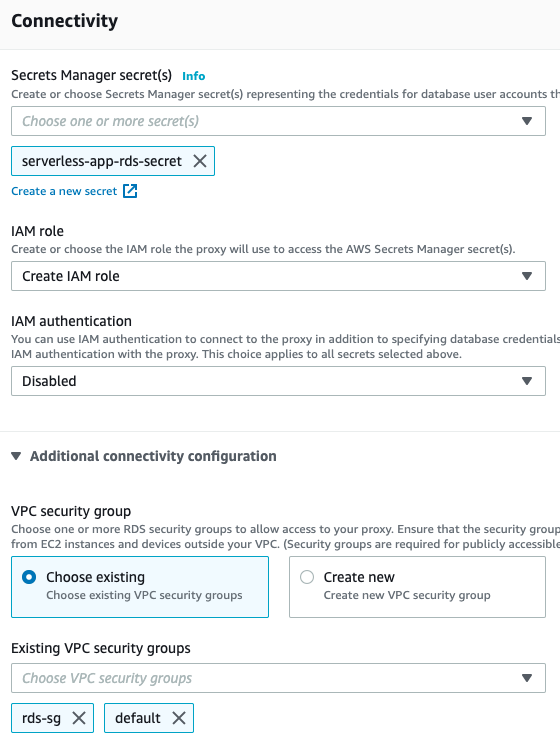Open the Info link for Secrets Manager
This screenshot has width=560, height=745.
[194, 76]
